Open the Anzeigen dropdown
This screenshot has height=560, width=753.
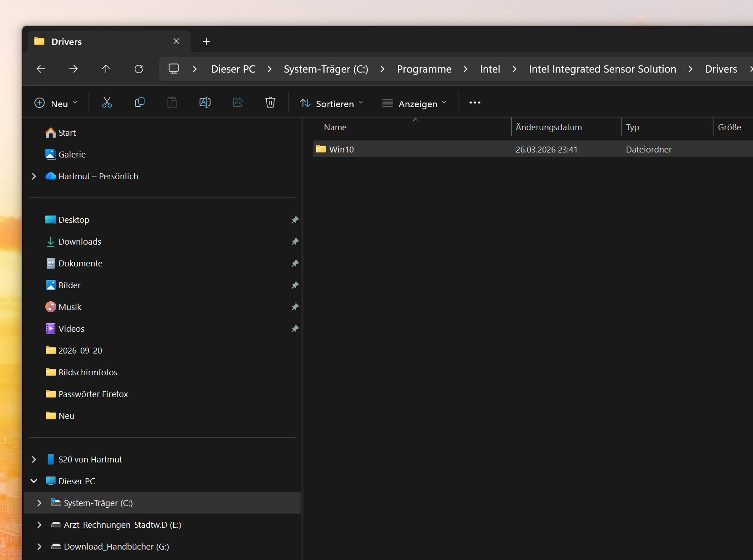[414, 103]
